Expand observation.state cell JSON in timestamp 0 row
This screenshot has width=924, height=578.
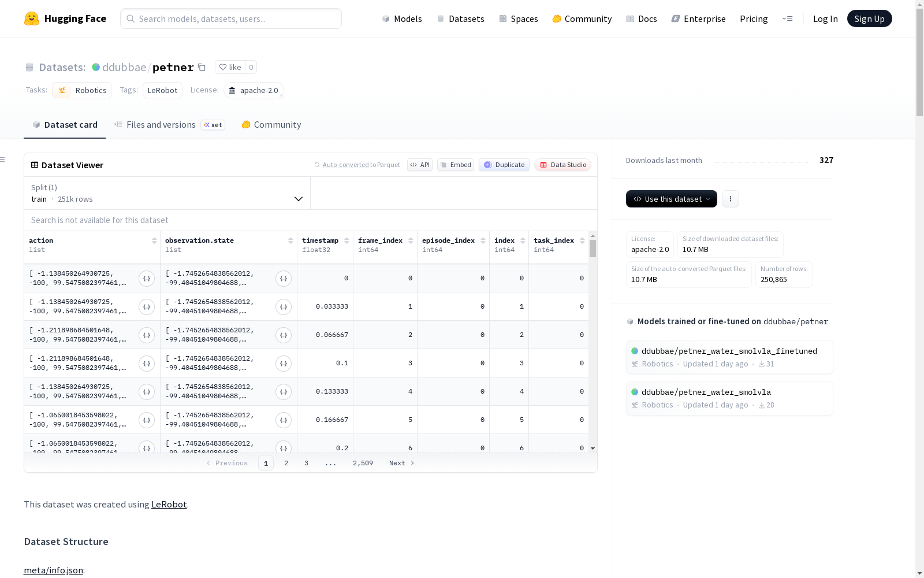[x=284, y=279]
